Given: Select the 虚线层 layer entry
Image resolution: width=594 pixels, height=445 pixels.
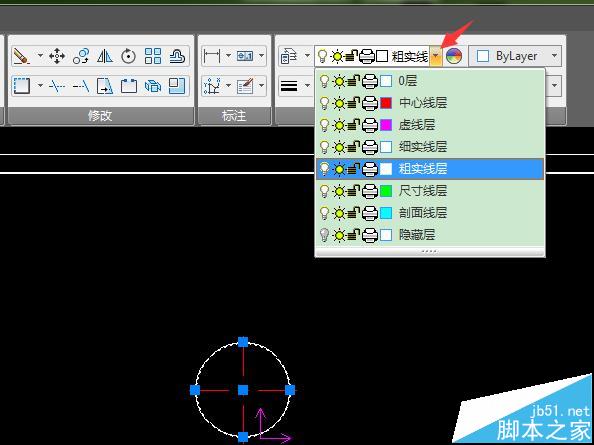Looking at the screenshot, I should tap(430, 125).
